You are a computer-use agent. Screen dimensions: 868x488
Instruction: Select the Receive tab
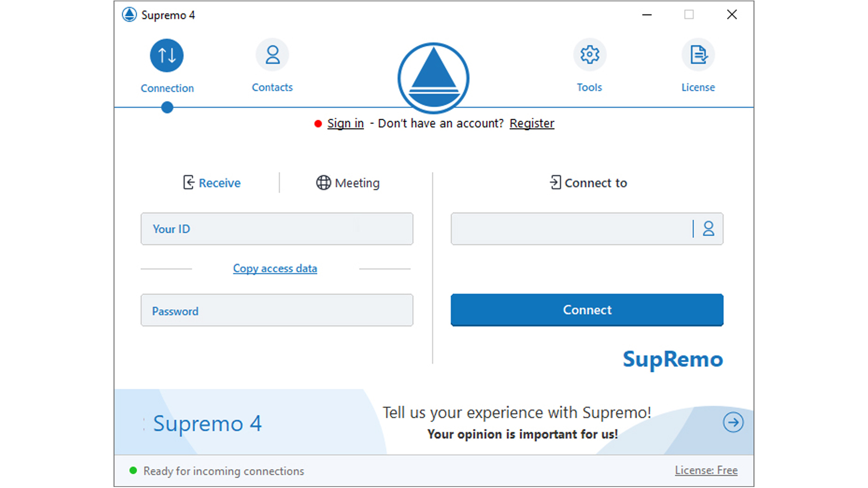pyautogui.click(x=212, y=183)
